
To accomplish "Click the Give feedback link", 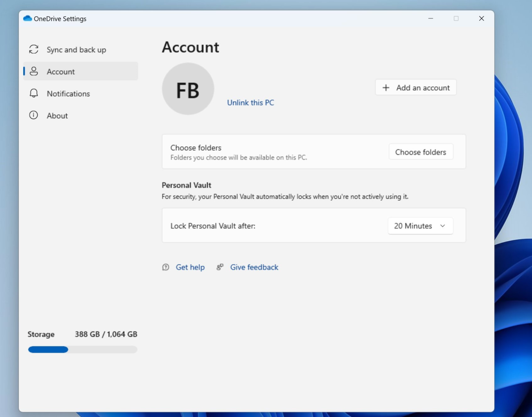I will (254, 267).
